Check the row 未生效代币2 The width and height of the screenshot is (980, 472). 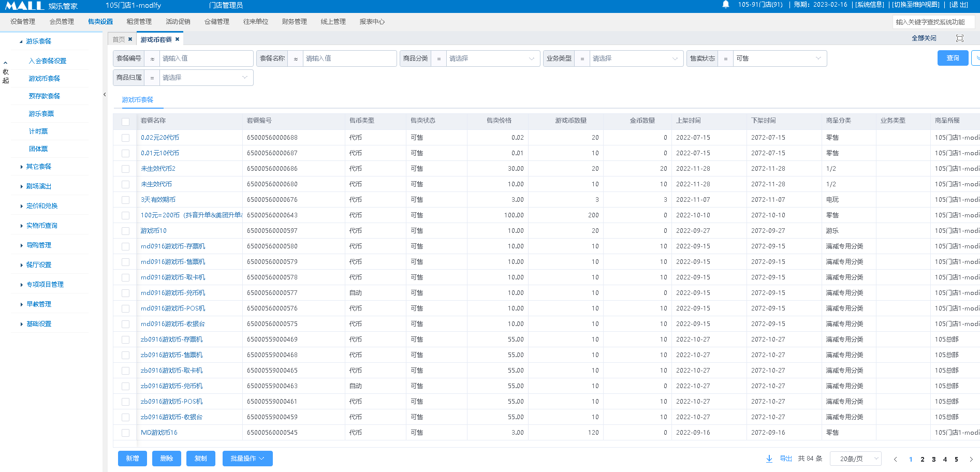click(125, 169)
